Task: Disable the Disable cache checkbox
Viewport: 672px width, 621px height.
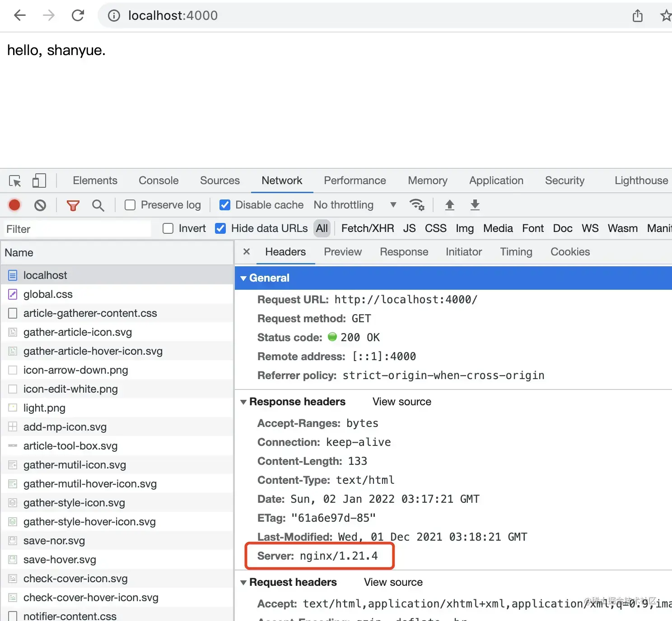Action: tap(224, 205)
